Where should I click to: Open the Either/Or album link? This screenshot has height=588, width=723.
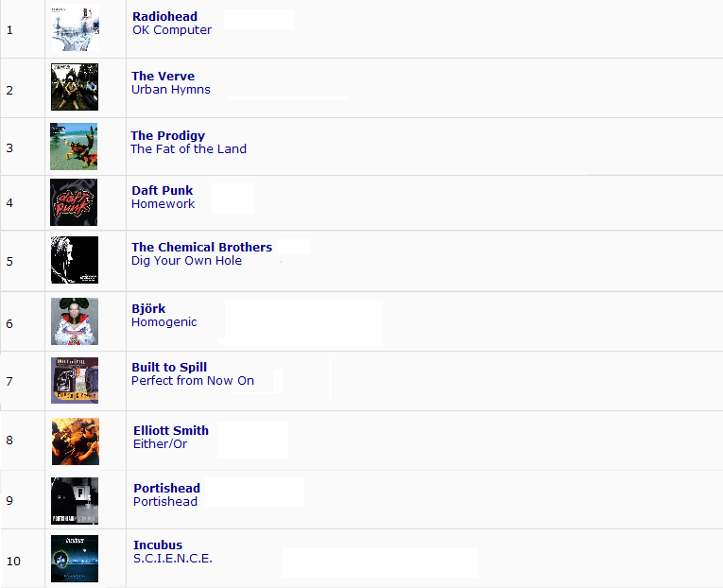(x=160, y=443)
